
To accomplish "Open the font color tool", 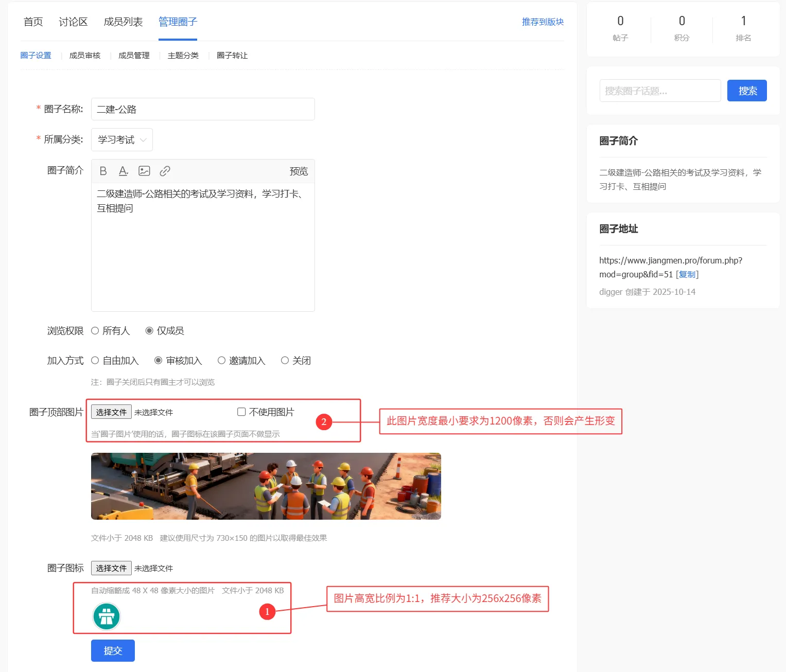I will 123,171.
